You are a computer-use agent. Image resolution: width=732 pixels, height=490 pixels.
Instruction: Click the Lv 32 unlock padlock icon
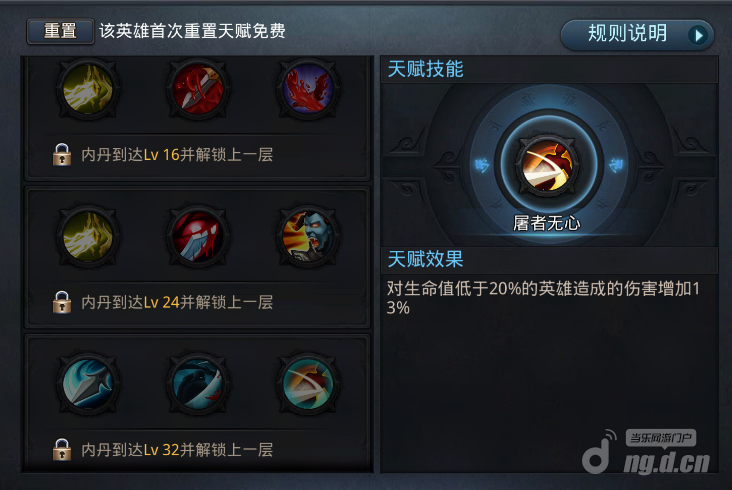click(62, 449)
